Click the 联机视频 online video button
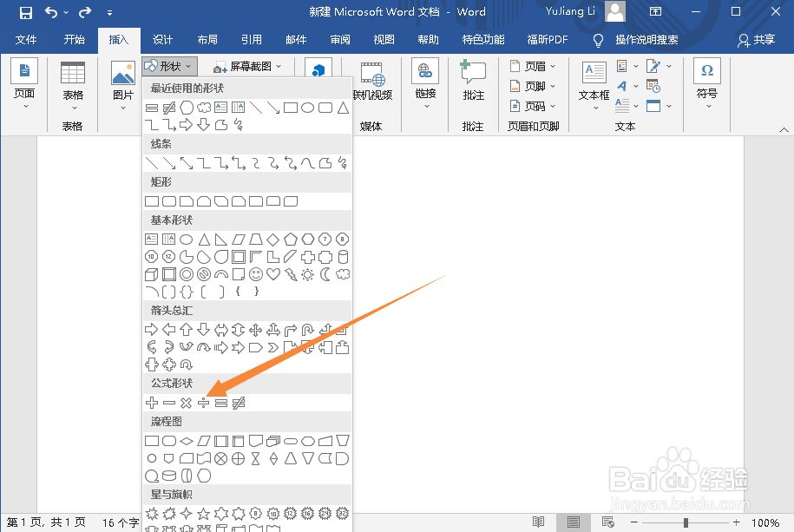Screen dimensions: 794x532 pyautogui.click(x=372, y=81)
